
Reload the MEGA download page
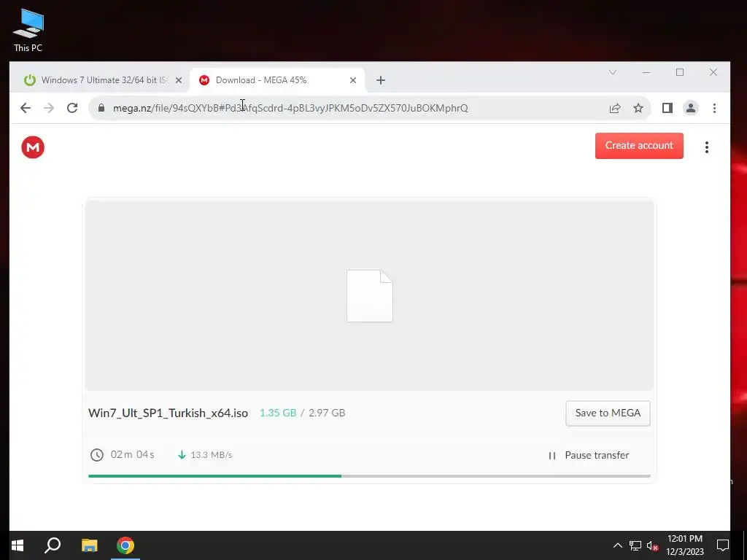(72, 108)
